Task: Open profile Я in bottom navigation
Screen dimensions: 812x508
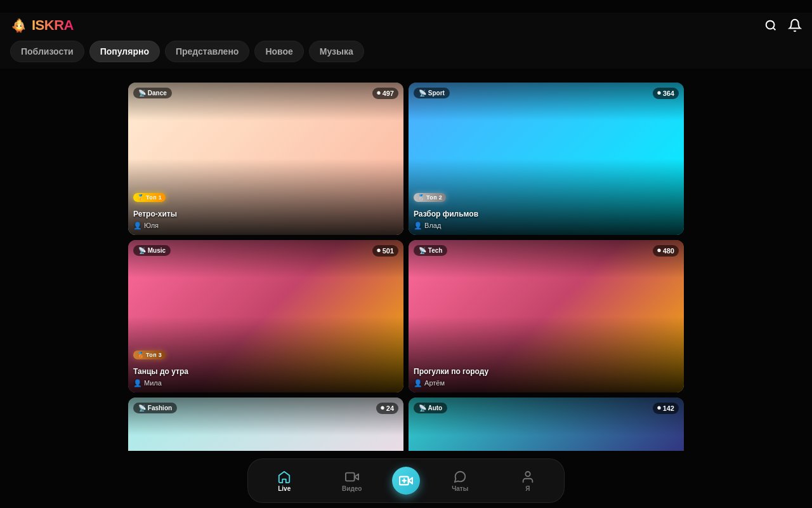Action: (528, 481)
